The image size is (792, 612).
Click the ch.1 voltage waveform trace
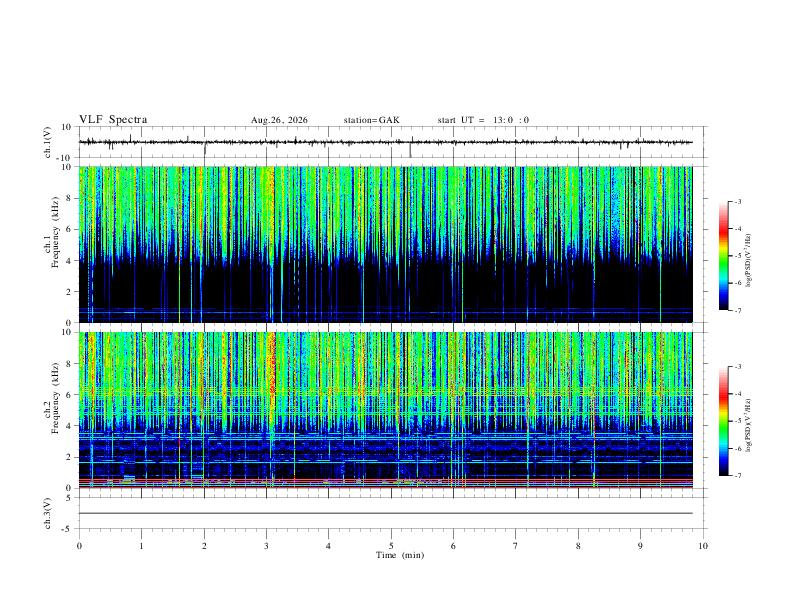385,142
